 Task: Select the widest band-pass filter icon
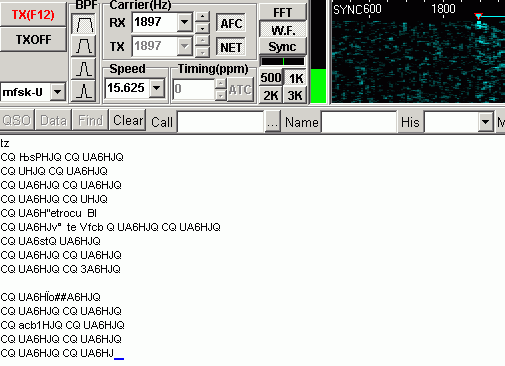[x=83, y=24]
